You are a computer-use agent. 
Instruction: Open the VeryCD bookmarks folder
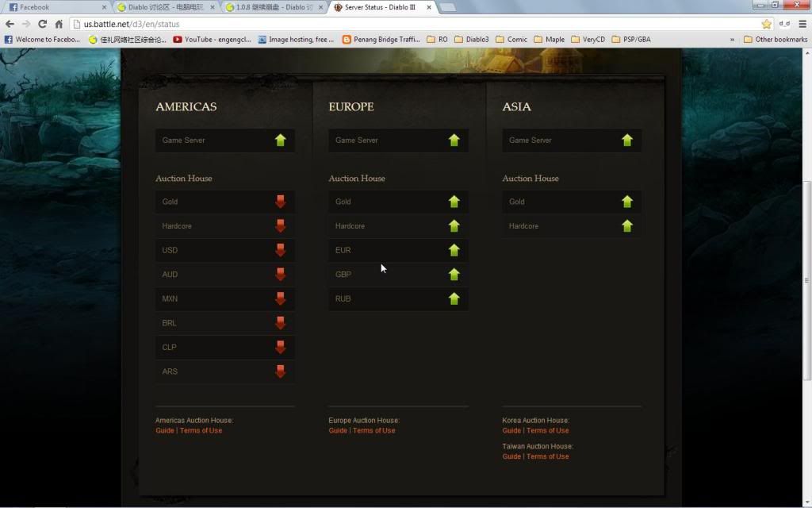point(588,40)
